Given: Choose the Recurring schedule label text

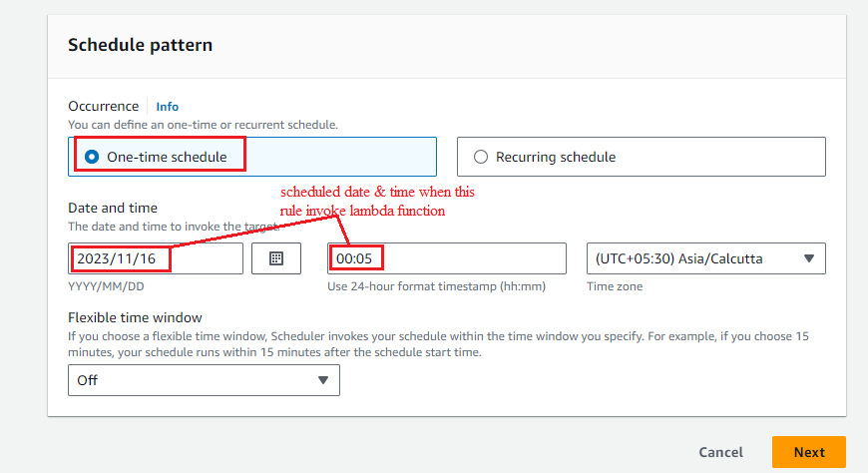Looking at the screenshot, I should (556, 157).
